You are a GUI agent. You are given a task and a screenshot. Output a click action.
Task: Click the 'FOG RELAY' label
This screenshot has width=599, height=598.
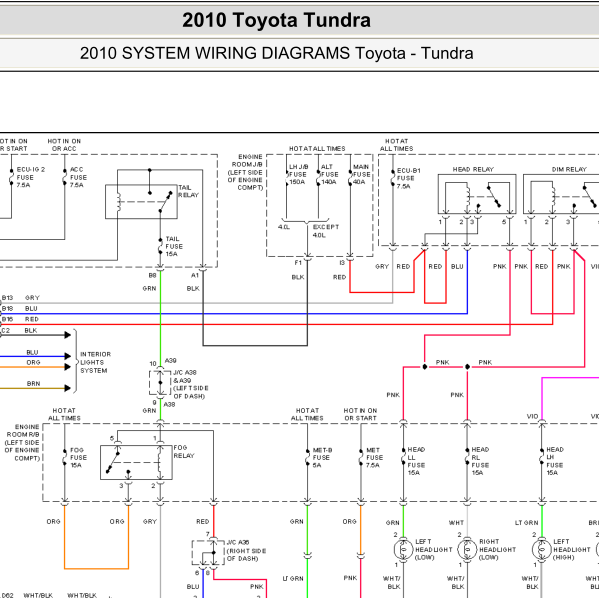click(184, 452)
